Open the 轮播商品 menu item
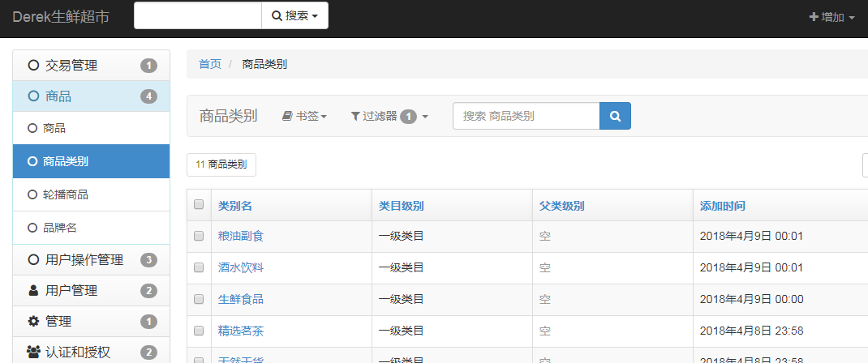This screenshot has height=363, width=868. (92, 194)
